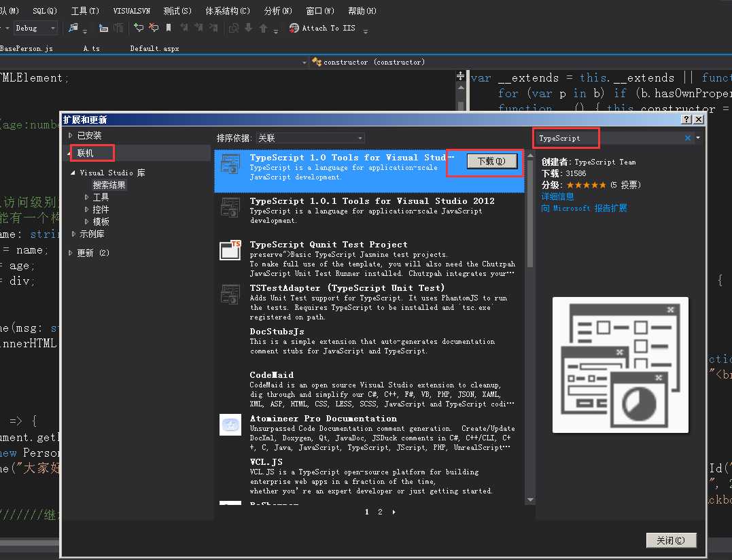Open the 测试(S) menu
The height and width of the screenshot is (560, 732).
click(177, 11)
